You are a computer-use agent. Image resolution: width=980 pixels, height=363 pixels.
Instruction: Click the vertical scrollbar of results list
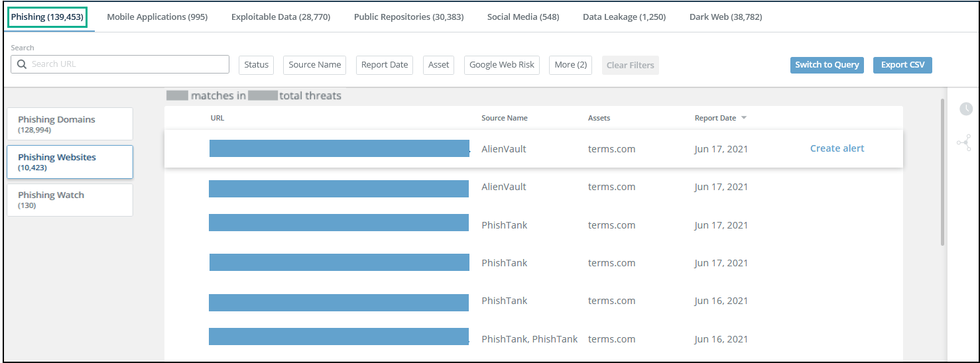click(942, 172)
